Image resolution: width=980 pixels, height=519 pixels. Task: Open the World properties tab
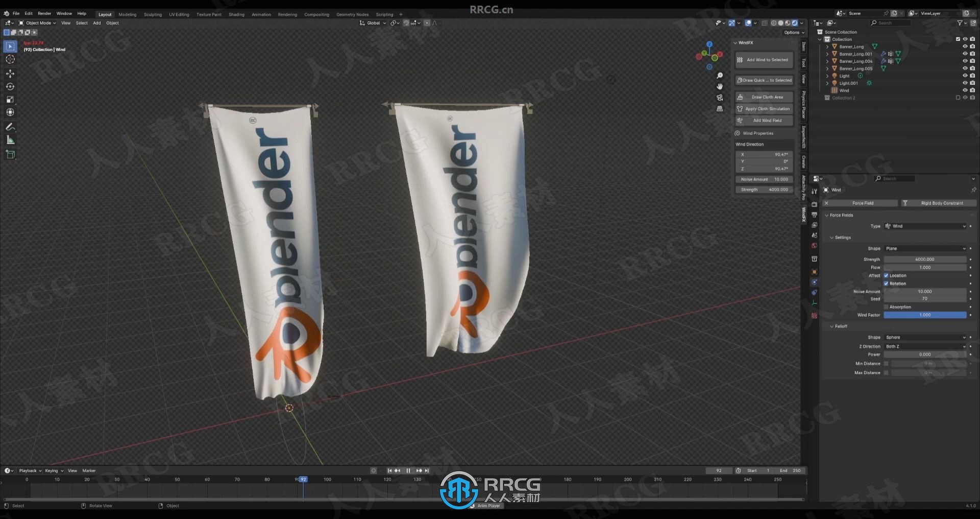(815, 246)
